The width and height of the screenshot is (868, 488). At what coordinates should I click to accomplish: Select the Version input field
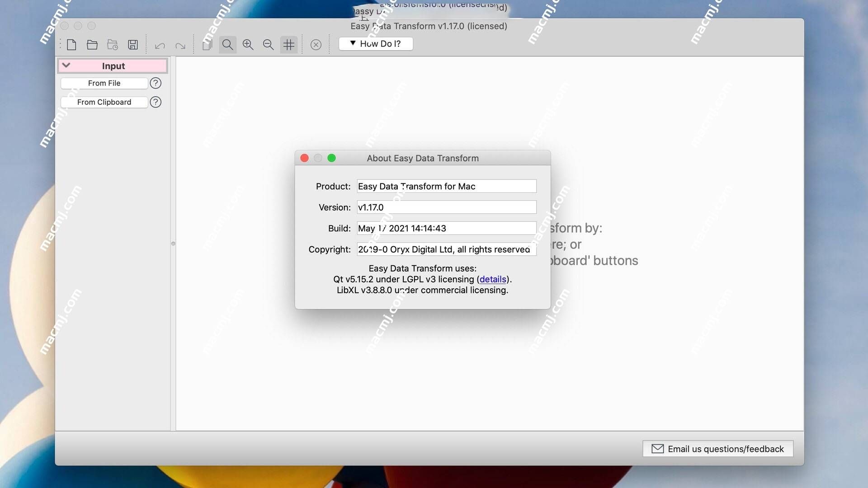tap(446, 207)
